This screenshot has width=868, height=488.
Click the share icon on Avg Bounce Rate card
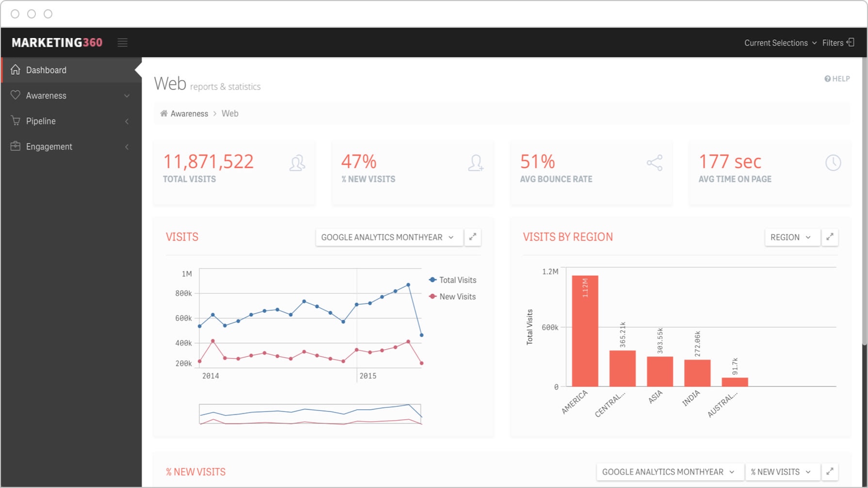click(x=655, y=163)
